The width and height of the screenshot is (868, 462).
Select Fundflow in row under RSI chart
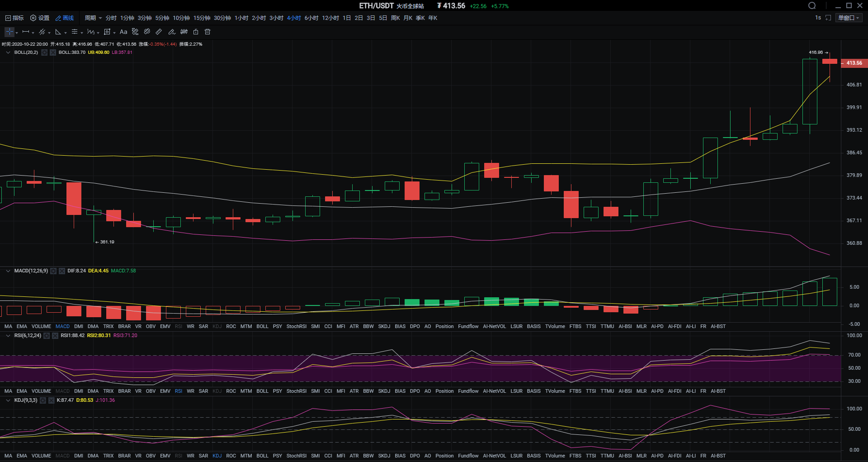point(468,391)
